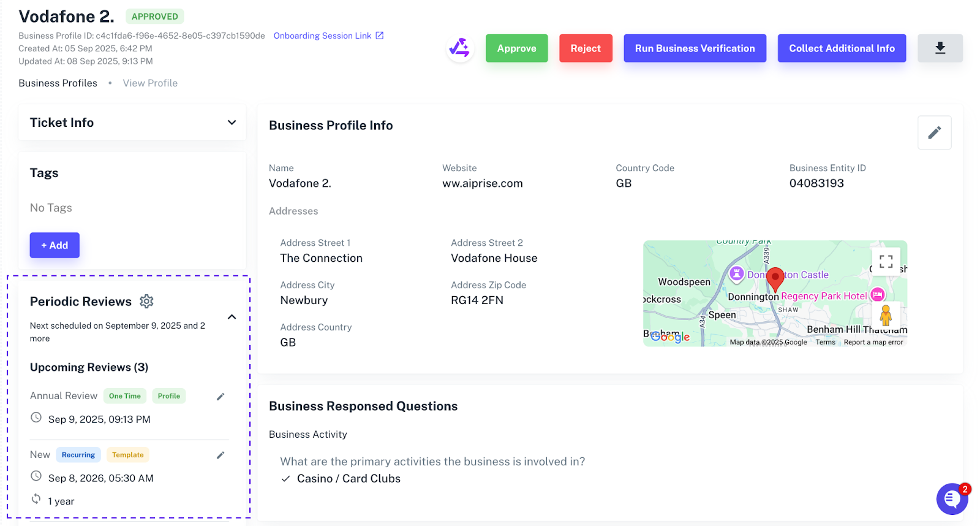Expand the Ticket Info panel
This screenshot has width=980, height=526.
[x=232, y=123]
